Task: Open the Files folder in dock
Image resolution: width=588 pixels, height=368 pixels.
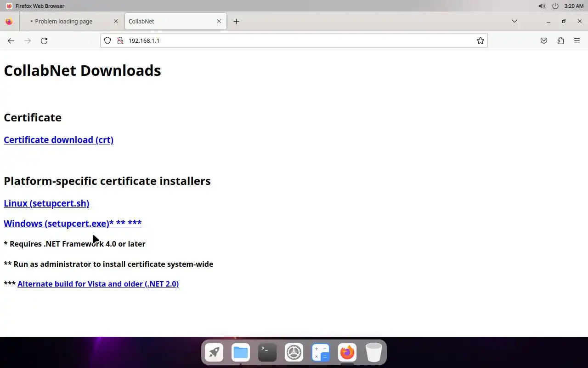Action: 241,353
